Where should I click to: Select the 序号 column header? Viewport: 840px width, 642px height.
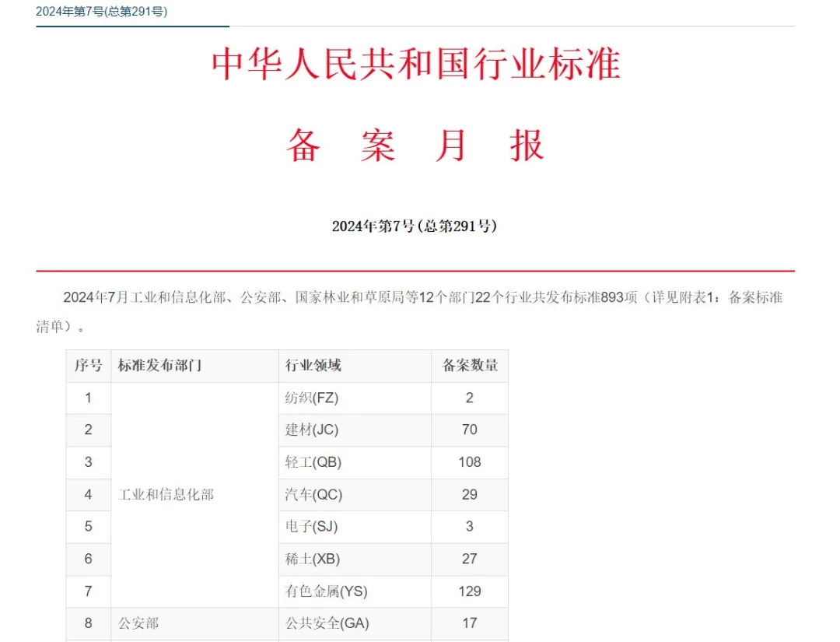point(88,366)
